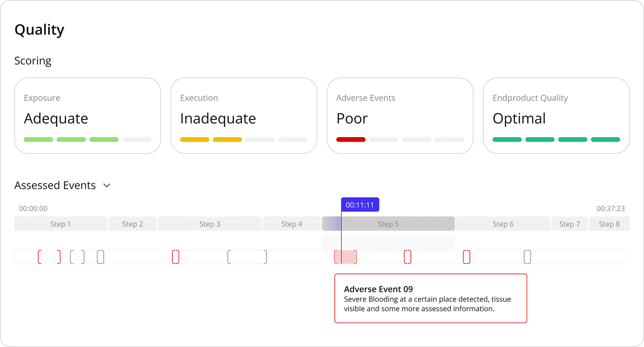Click the Scoring section label

tap(33, 61)
